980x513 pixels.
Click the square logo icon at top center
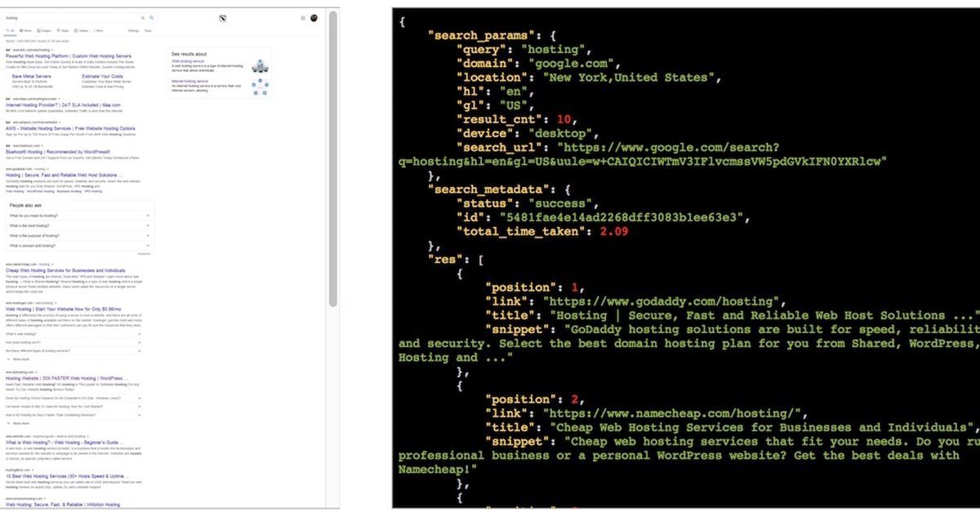pyautogui.click(x=223, y=18)
